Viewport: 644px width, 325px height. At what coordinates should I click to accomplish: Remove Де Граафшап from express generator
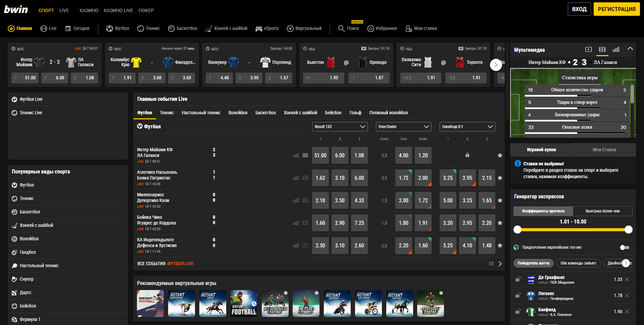pyautogui.click(x=627, y=280)
